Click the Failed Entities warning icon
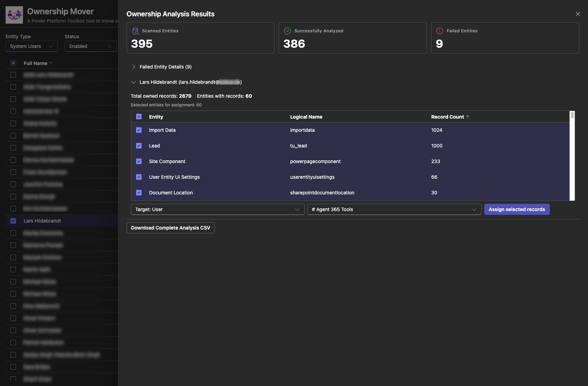Image resolution: width=588 pixels, height=386 pixels. tap(440, 31)
